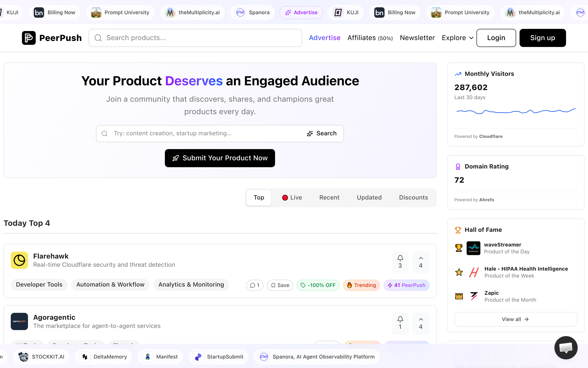Viewport: 588px width, 368px height.
Task: Click the Sign up button
Action: coord(542,38)
